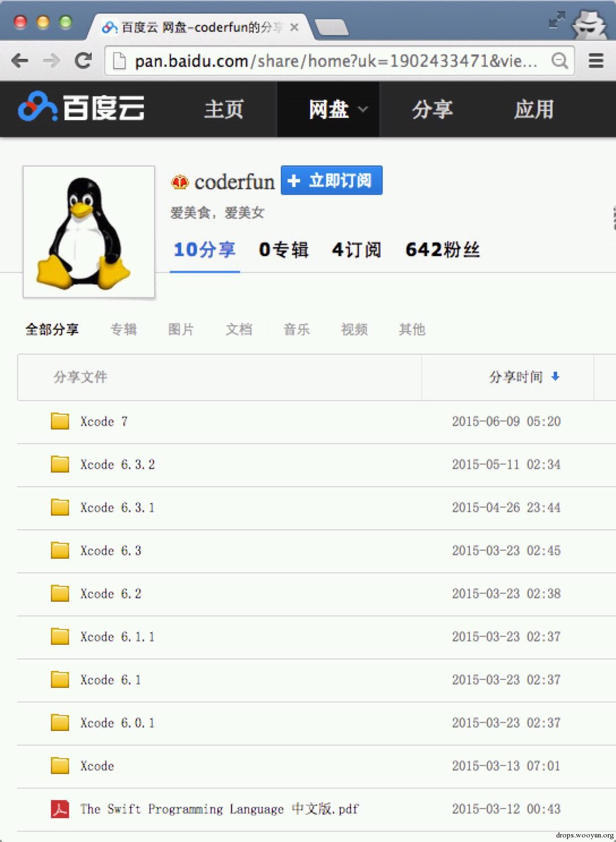Viewport: 616px width, 842px height.
Task: Open the Xcode 6.3.2 folder link
Action: [x=117, y=465]
